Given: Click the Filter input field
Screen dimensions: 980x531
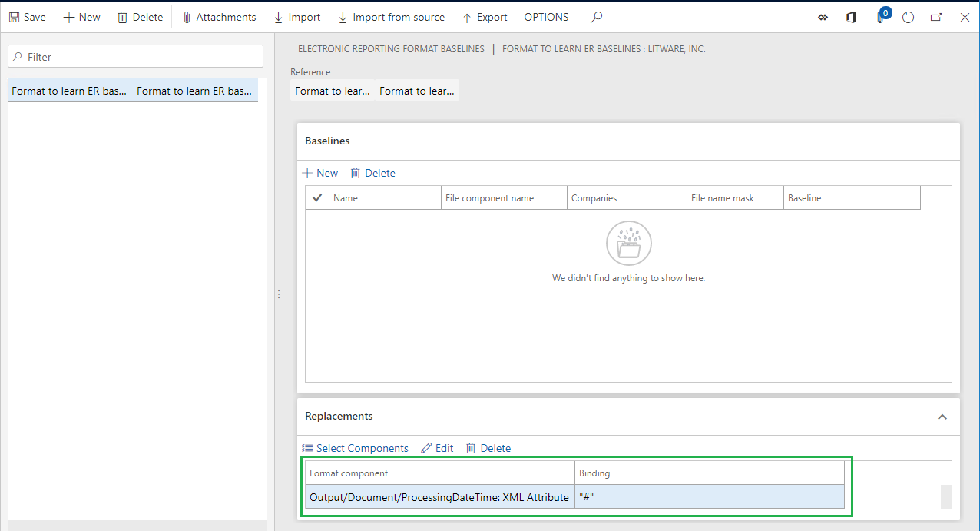Looking at the screenshot, I should coord(135,56).
